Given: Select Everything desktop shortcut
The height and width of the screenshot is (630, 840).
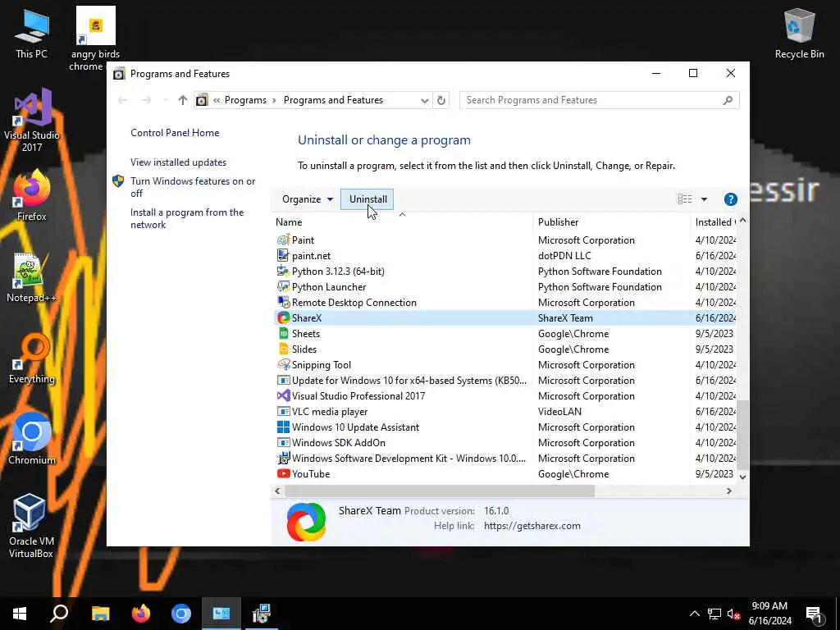Looking at the screenshot, I should pos(32,359).
